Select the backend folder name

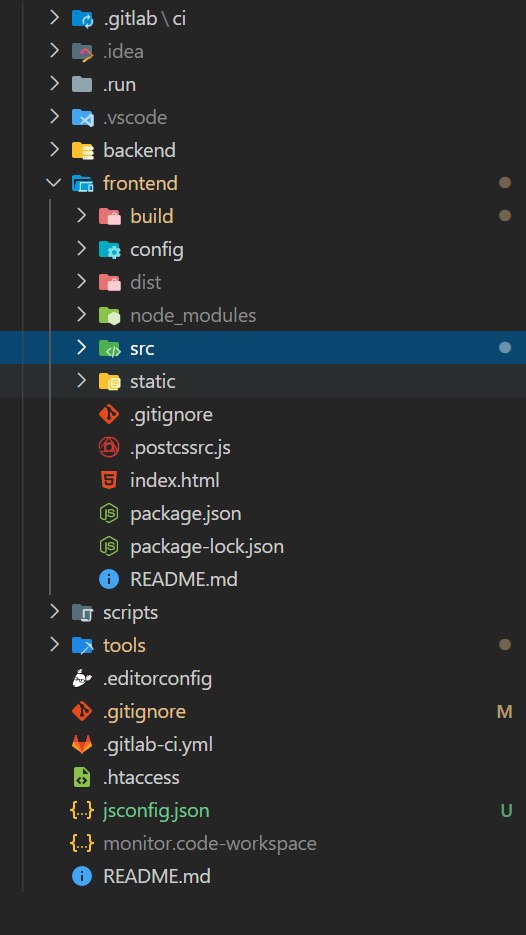[x=140, y=150]
